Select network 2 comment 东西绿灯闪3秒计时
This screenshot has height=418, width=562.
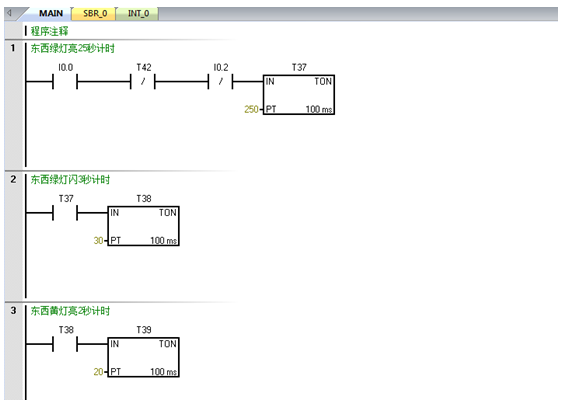tap(70, 179)
